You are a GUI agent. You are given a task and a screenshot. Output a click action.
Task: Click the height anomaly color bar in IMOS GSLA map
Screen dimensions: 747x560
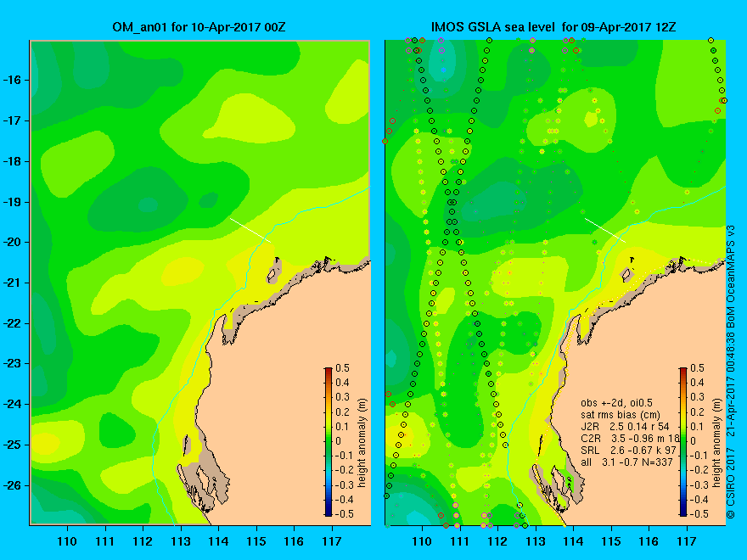[683, 441]
